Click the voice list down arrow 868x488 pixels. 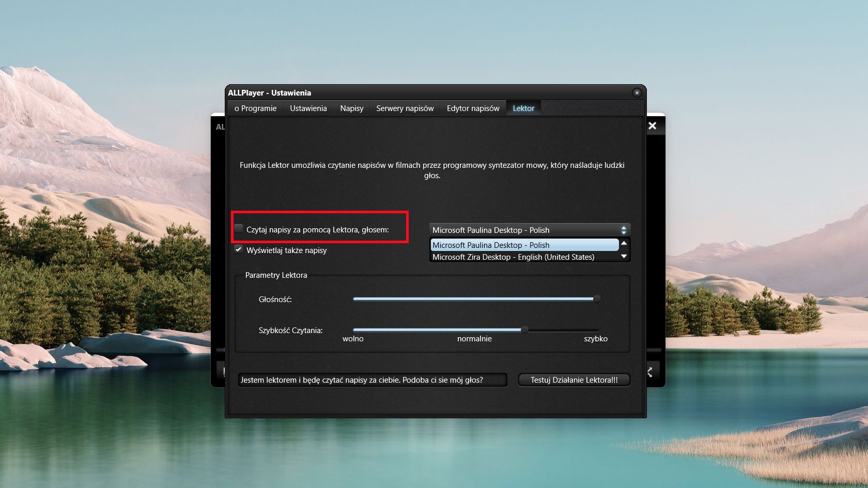624,256
